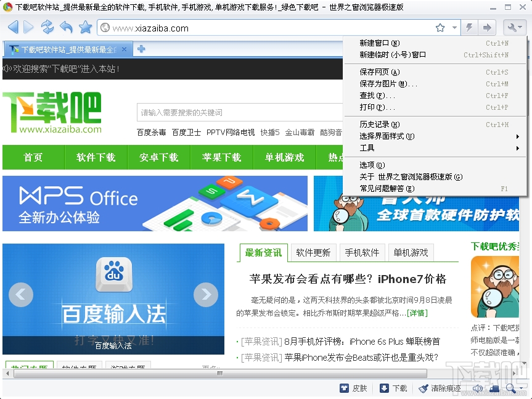Open a new tab with plus icon
The height and width of the screenshot is (399, 532).
coord(141,49)
